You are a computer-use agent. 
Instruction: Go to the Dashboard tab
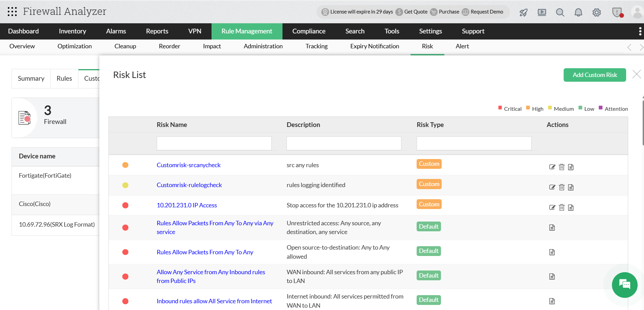point(23,31)
